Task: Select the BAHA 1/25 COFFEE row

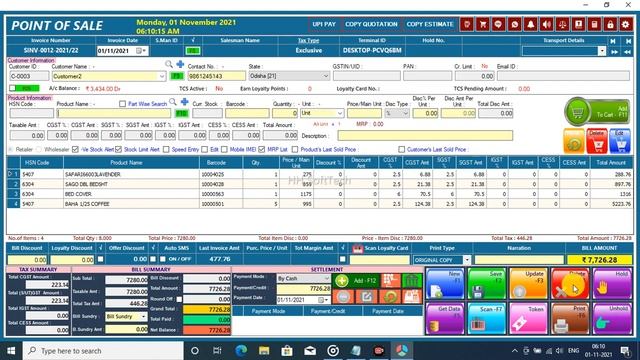Action: coord(320,204)
